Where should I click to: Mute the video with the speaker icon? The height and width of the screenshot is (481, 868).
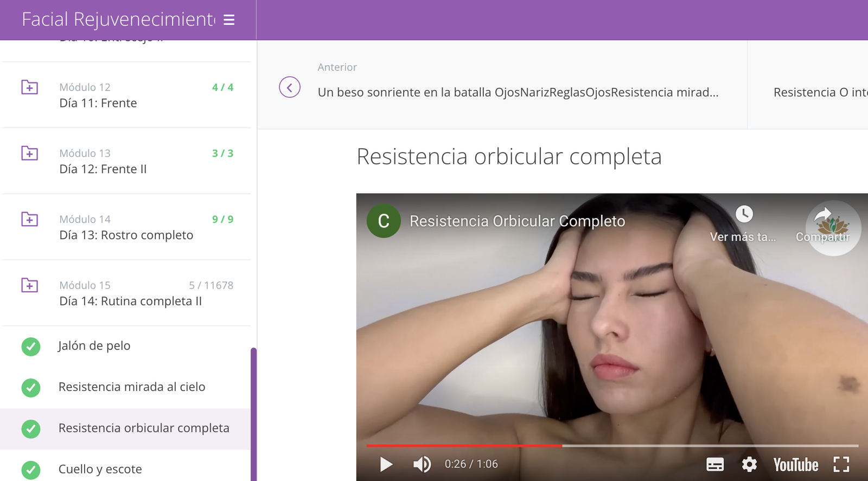pyautogui.click(x=422, y=464)
